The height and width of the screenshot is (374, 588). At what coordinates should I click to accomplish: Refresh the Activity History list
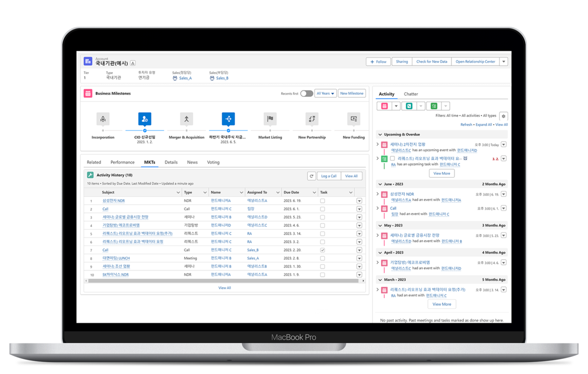311,176
